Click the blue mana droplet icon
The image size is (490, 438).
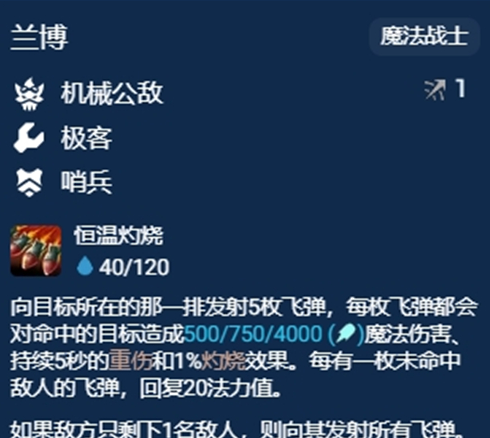tap(85, 266)
